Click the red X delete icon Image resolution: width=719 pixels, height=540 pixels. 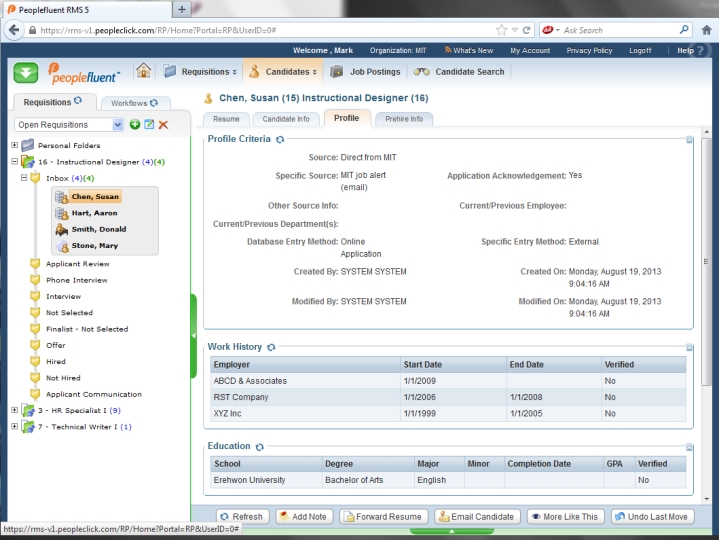click(x=163, y=124)
